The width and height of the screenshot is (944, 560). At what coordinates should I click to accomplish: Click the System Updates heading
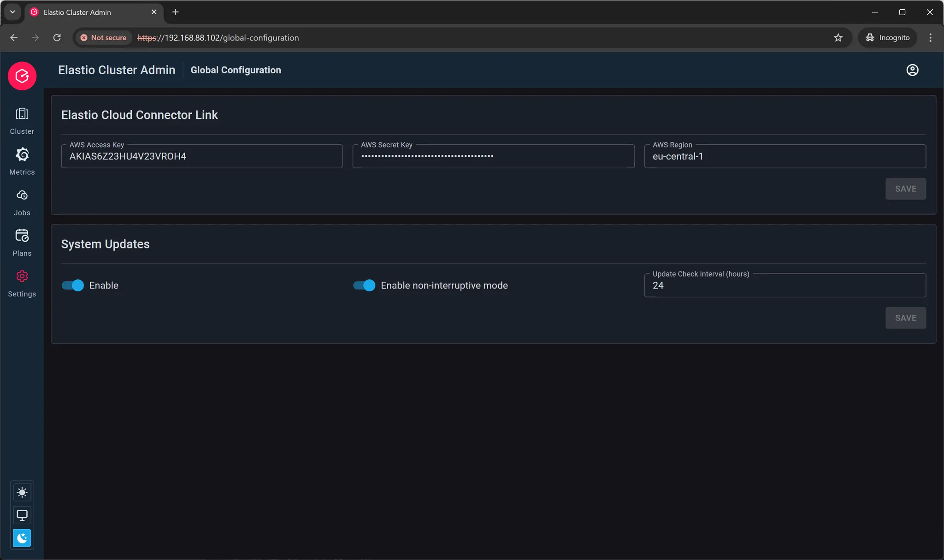pyautogui.click(x=106, y=244)
